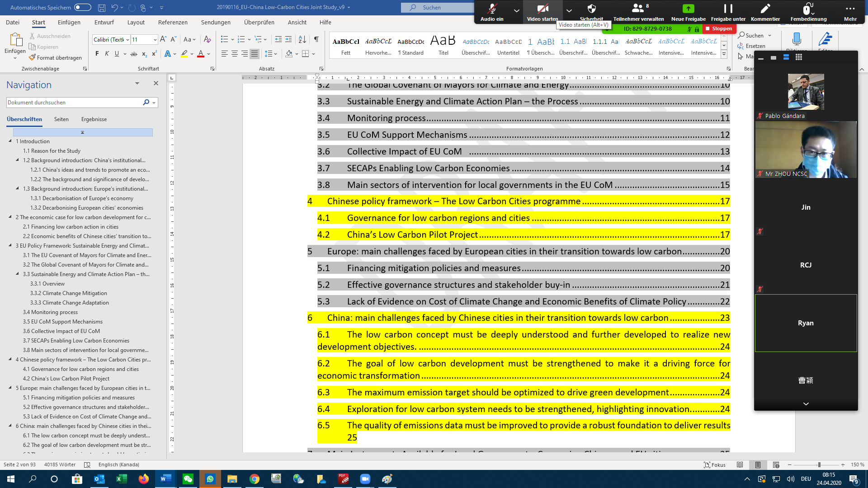
Task: Click the bullet list icon
Action: (224, 40)
